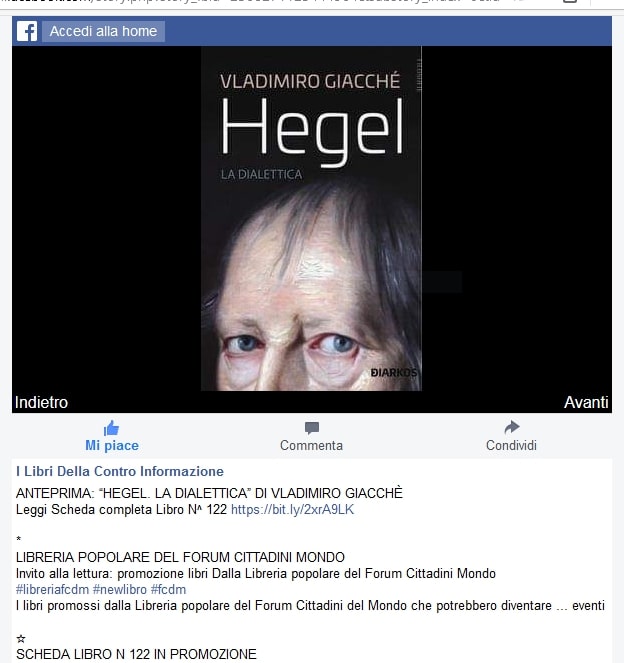Select the Condividi label

point(512,445)
